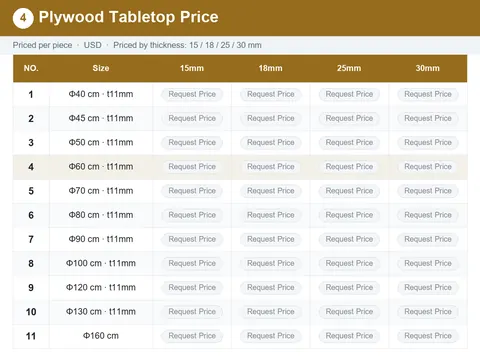Request 15mm price for Φ60 cm tabletop
The height and width of the screenshot is (361, 480).
click(x=192, y=167)
